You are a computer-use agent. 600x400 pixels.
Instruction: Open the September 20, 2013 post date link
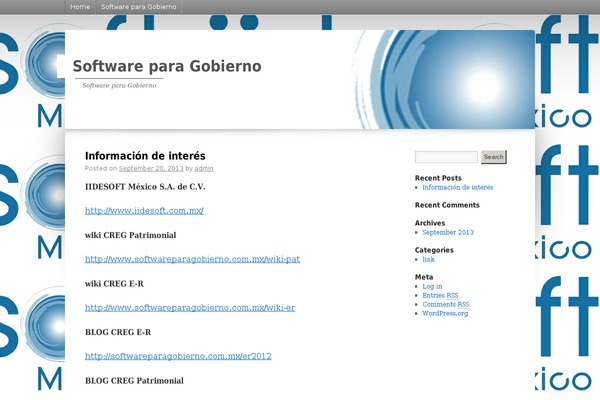[x=151, y=168]
